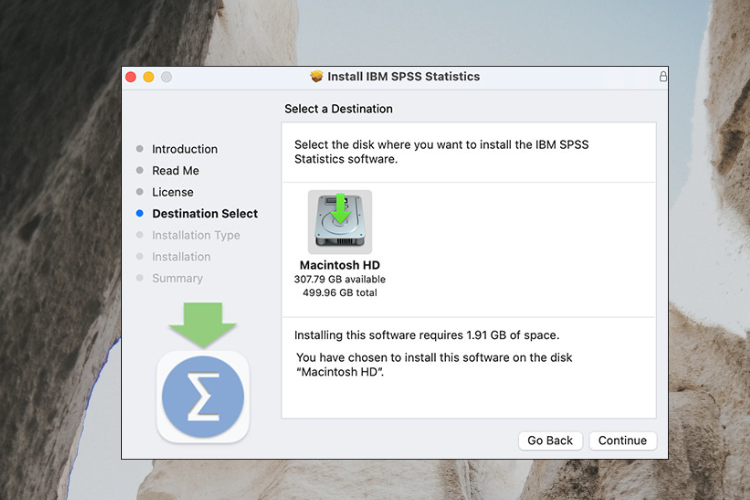Click the Macintosh HD disk name
Viewport: 750px width, 500px height.
340,265
